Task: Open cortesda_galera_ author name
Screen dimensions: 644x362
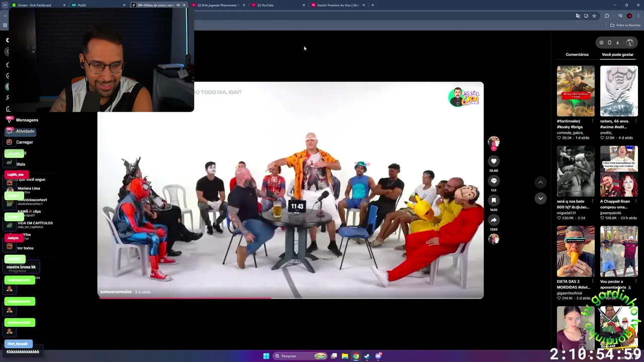Action: point(571,133)
